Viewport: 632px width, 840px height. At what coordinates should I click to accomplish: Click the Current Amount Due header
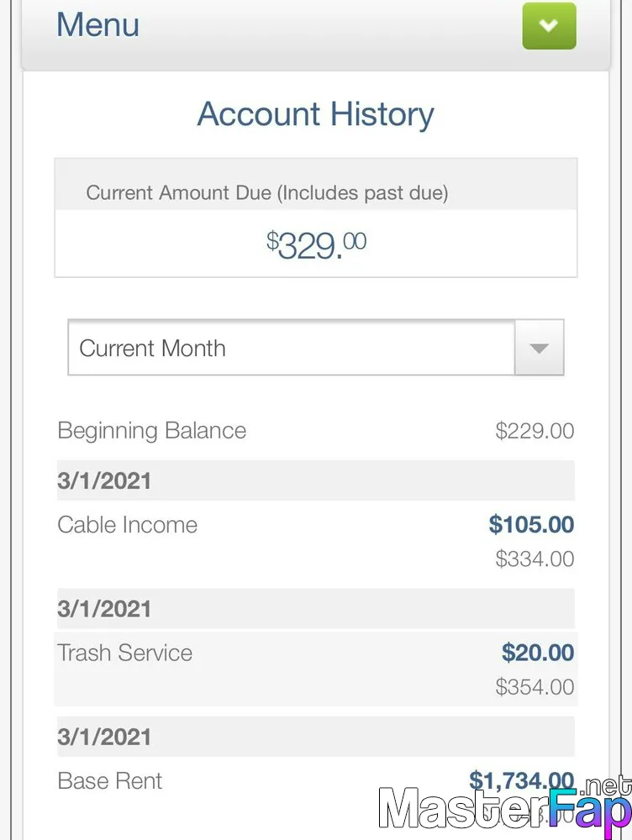tap(267, 192)
